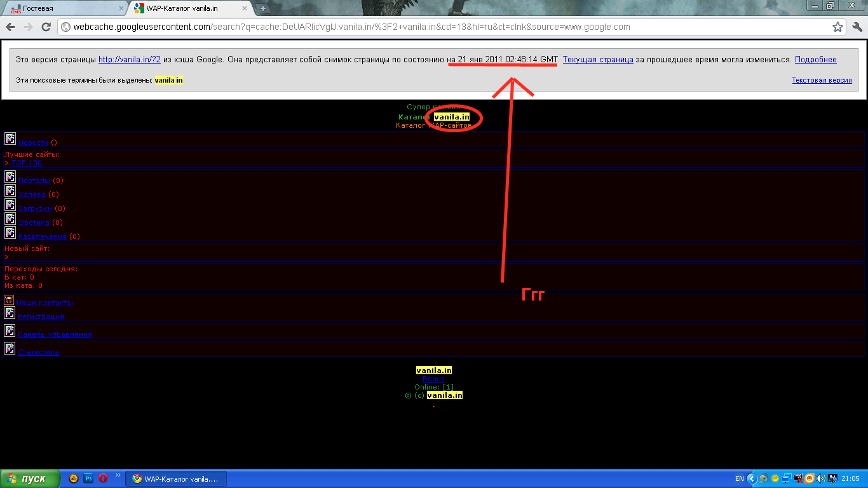Click the Переходы сегодня: label
This screenshot has width=868, height=488.
(x=41, y=269)
